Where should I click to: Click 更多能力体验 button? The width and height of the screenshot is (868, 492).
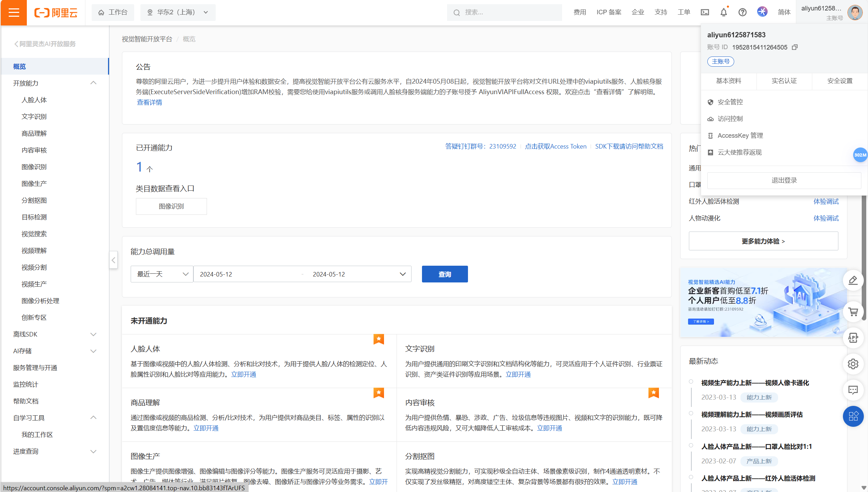click(x=763, y=241)
